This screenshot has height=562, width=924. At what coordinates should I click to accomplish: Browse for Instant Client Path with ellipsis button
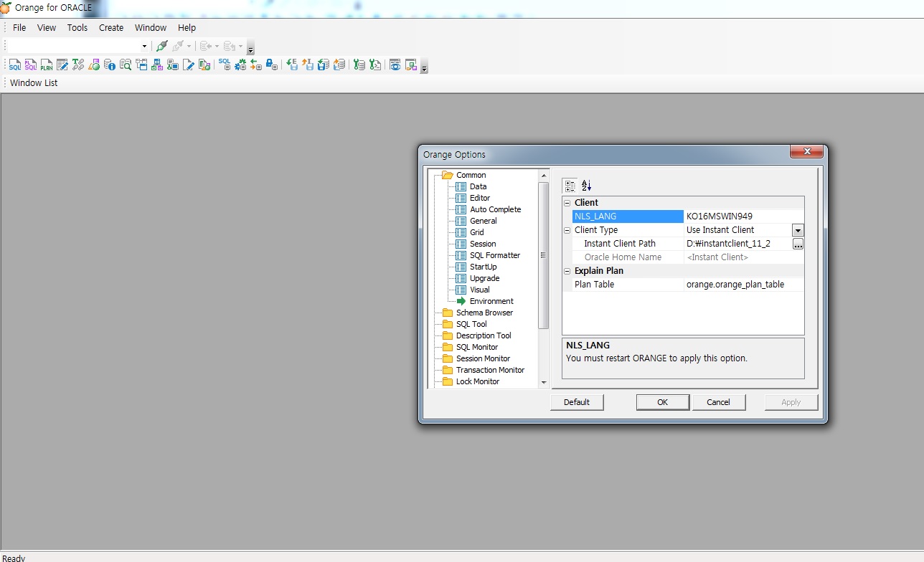coord(798,244)
